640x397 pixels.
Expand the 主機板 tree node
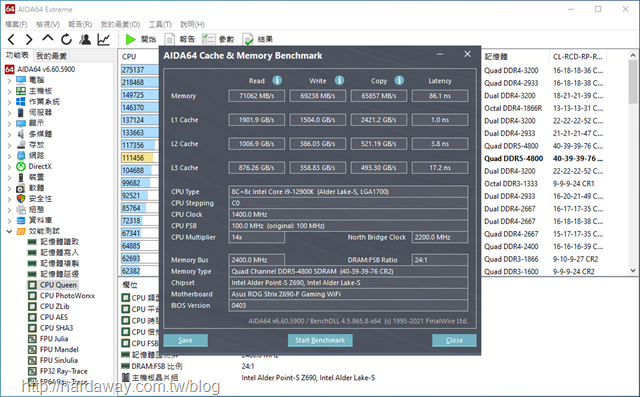[x=9, y=91]
